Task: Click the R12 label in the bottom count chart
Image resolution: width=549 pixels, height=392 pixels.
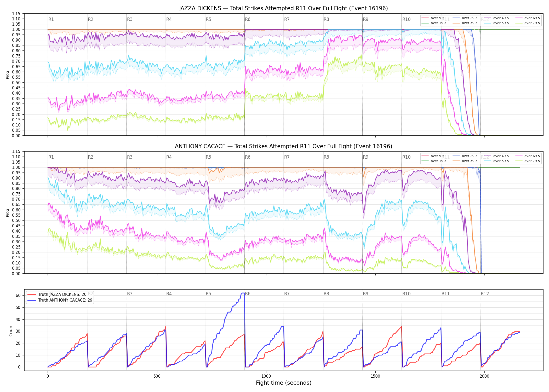Action: tap(485, 294)
